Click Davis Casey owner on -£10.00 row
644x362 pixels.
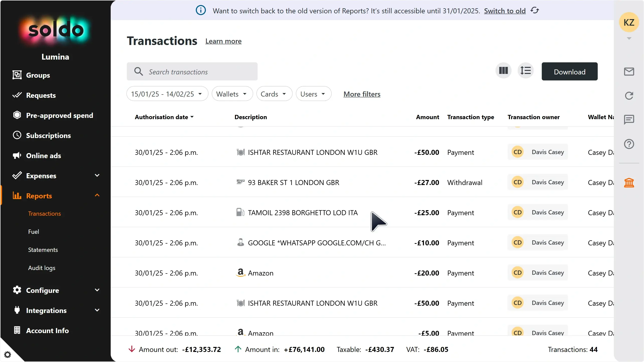tap(538, 242)
